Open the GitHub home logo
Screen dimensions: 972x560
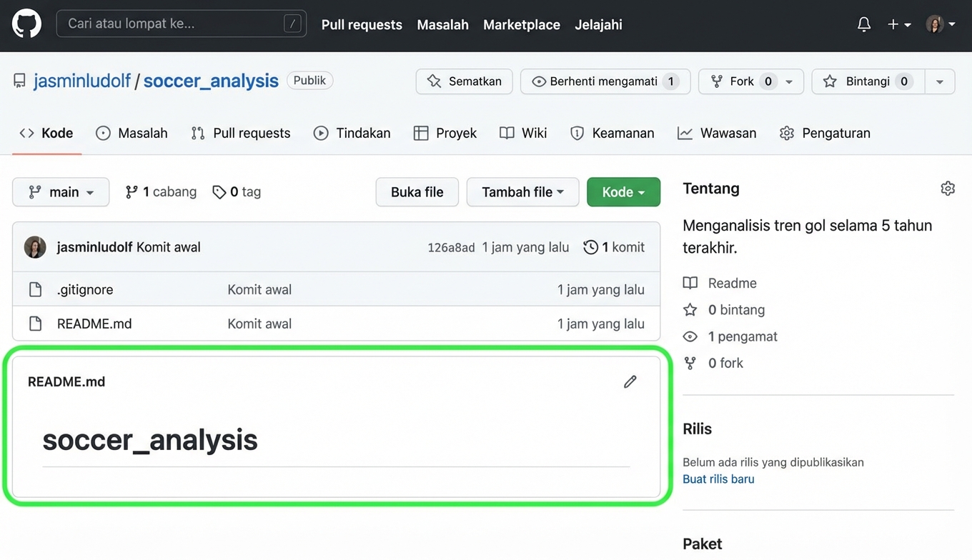[26, 24]
